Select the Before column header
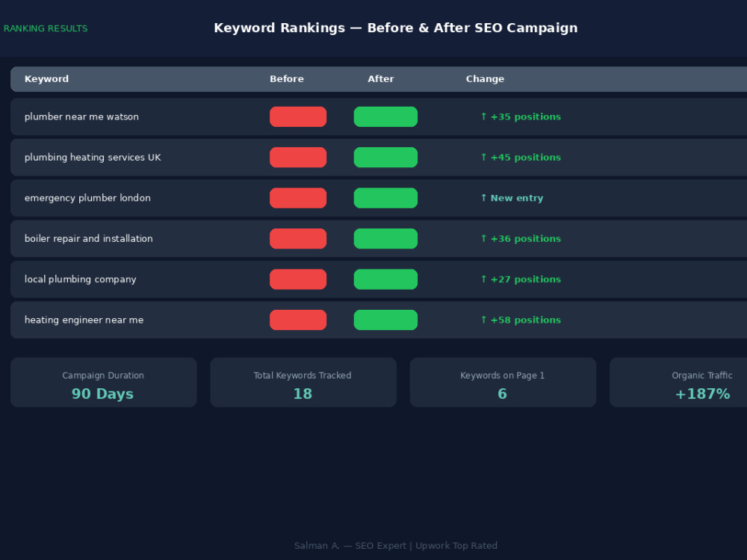 coord(287,79)
